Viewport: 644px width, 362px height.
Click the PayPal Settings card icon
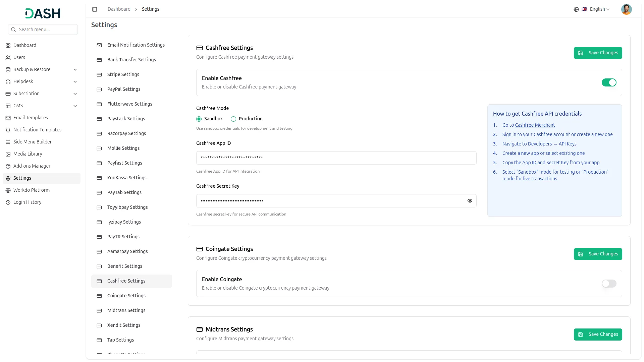pos(99,89)
